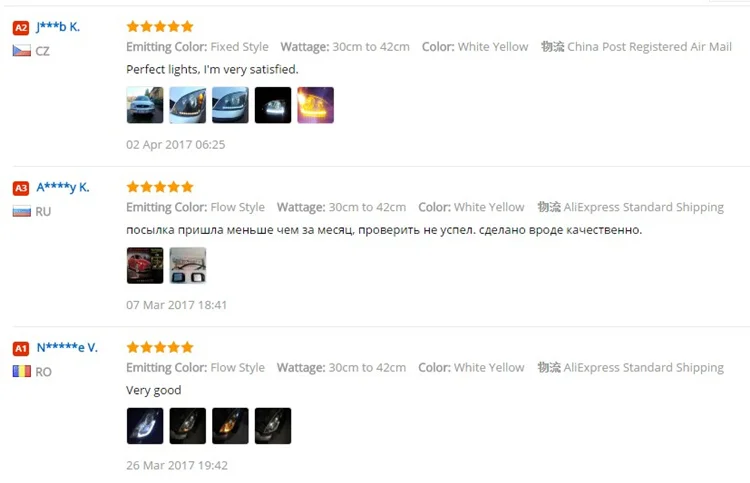Open reviewer profile N*****e V.
Screen dimensions: 750x483
point(67,347)
